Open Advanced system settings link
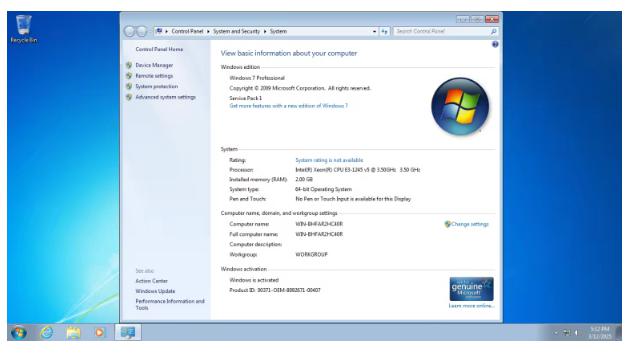Screen dimensions: 629x361 pyautogui.click(x=165, y=97)
